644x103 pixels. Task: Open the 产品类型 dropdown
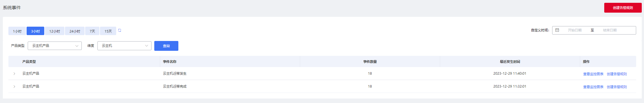point(55,46)
